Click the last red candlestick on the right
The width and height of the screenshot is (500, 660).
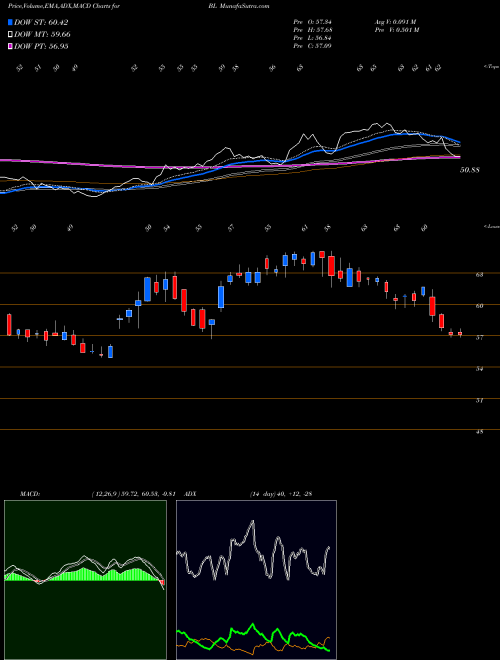(460, 334)
